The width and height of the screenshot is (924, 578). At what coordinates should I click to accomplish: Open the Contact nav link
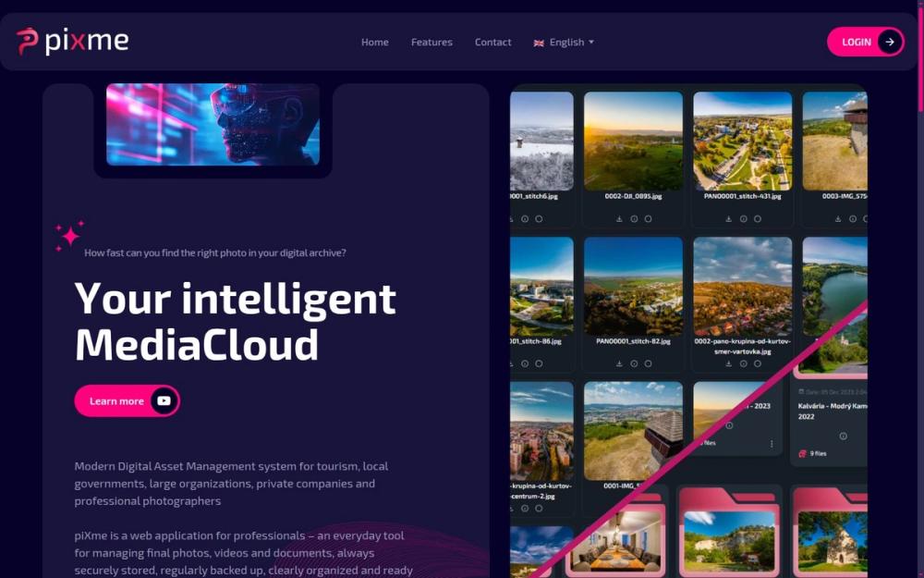tap(493, 43)
